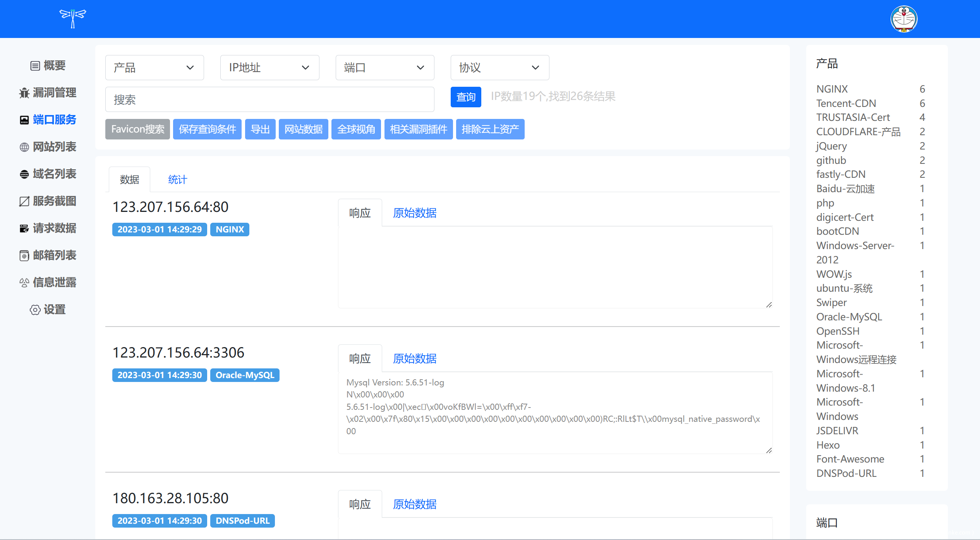
Task: Open 原始数据 tab for 123.207.156.64:3306
Action: [414, 359]
